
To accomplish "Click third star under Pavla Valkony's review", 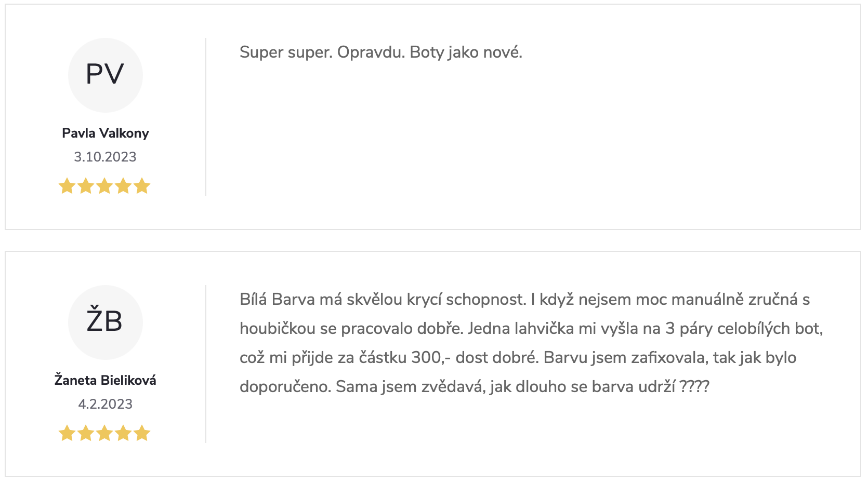I will [104, 186].
